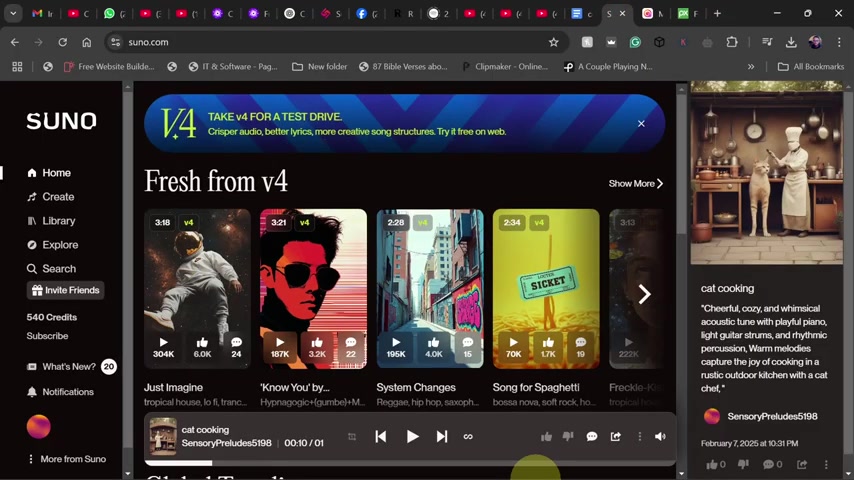Like the System Changes card
The image size is (854, 480).
[434, 347]
